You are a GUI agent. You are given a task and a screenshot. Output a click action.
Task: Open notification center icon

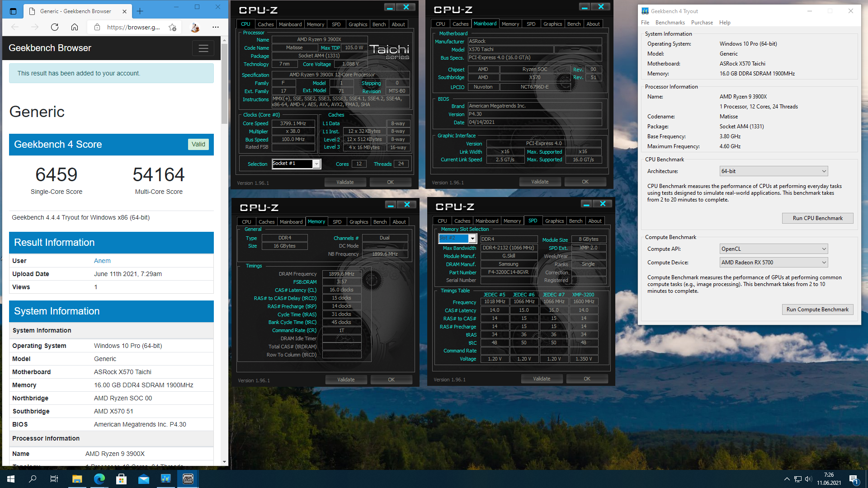[x=854, y=479]
